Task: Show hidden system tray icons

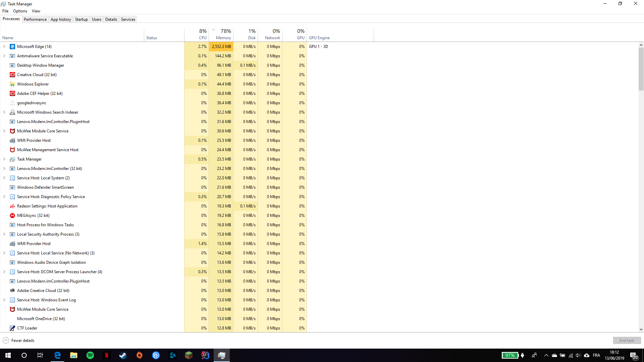Action: tap(546, 355)
